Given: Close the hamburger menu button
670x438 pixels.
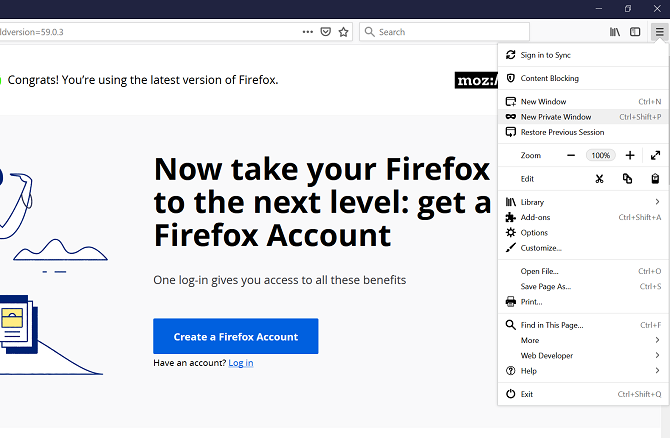Looking at the screenshot, I should coord(660,32).
